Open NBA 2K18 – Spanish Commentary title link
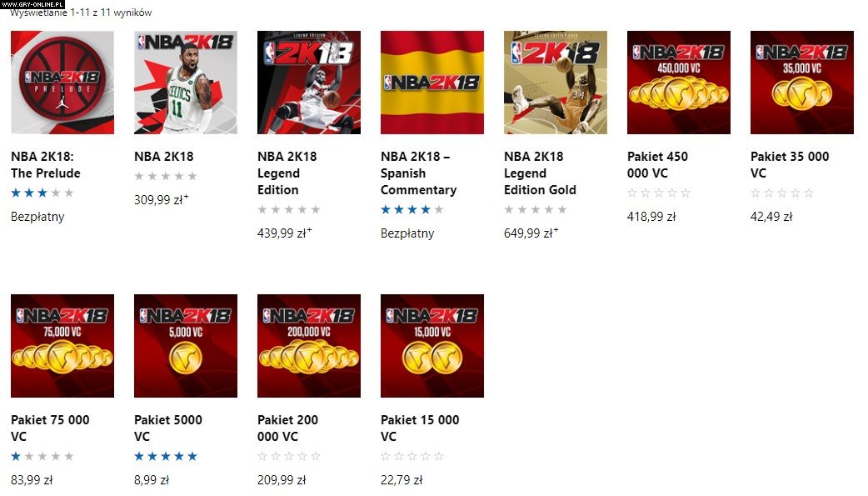The width and height of the screenshot is (868, 496). [x=418, y=173]
